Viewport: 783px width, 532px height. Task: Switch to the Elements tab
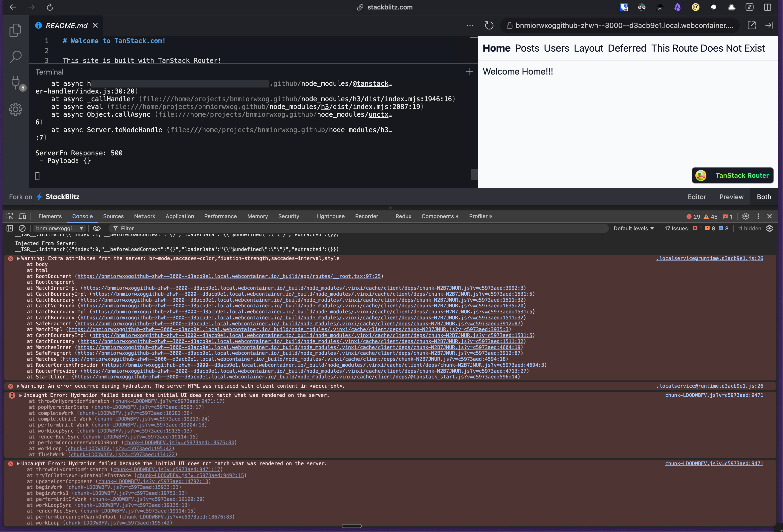[50, 216]
